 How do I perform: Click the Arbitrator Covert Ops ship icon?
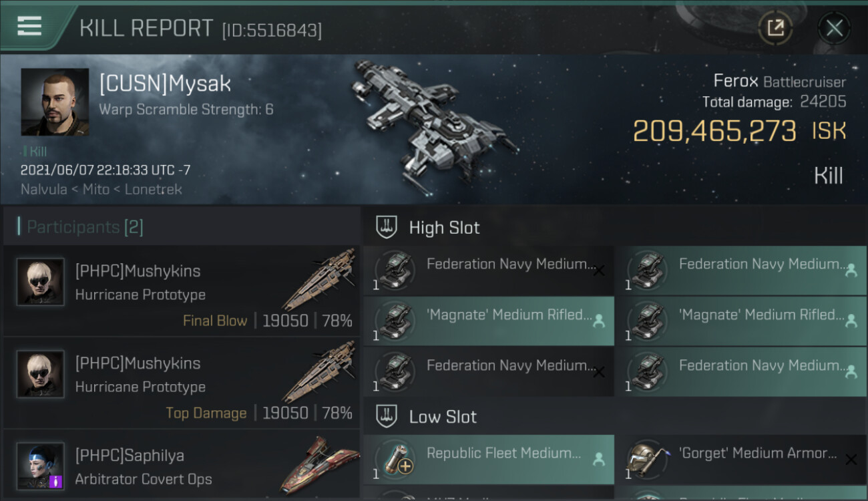pyautogui.click(x=319, y=466)
